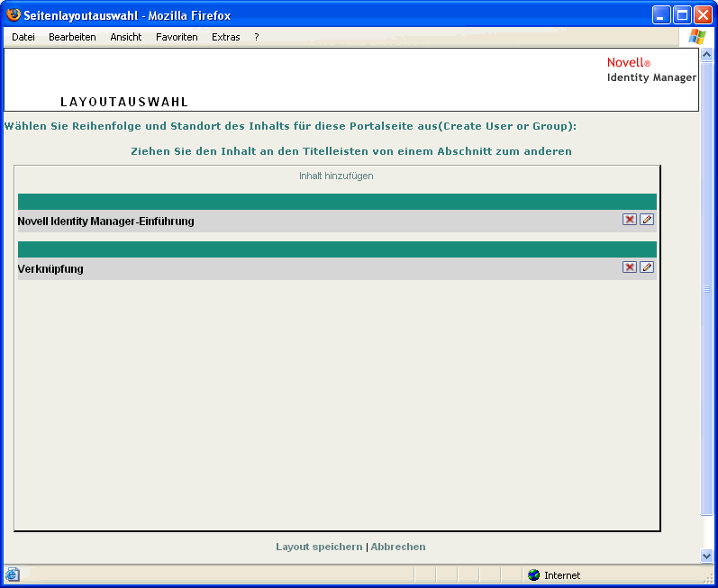
Task: Open the Extras menu
Action: [226, 37]
